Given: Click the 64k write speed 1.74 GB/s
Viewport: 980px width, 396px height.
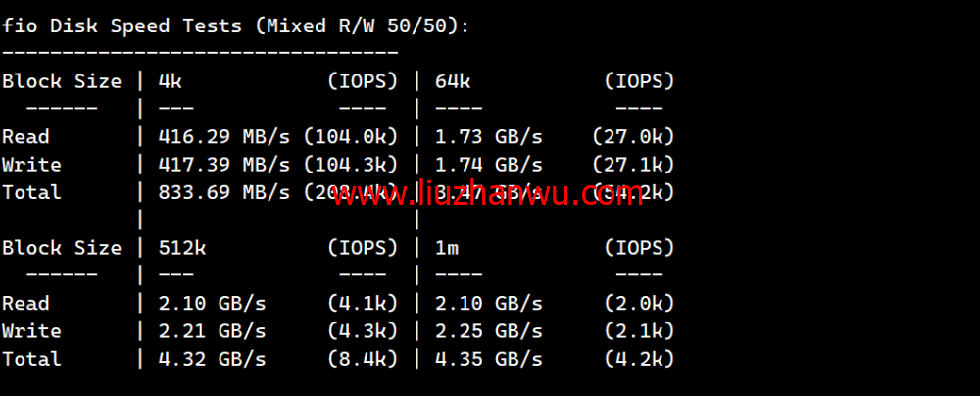Looking at the screenshot, I should [x=489, y=165].
